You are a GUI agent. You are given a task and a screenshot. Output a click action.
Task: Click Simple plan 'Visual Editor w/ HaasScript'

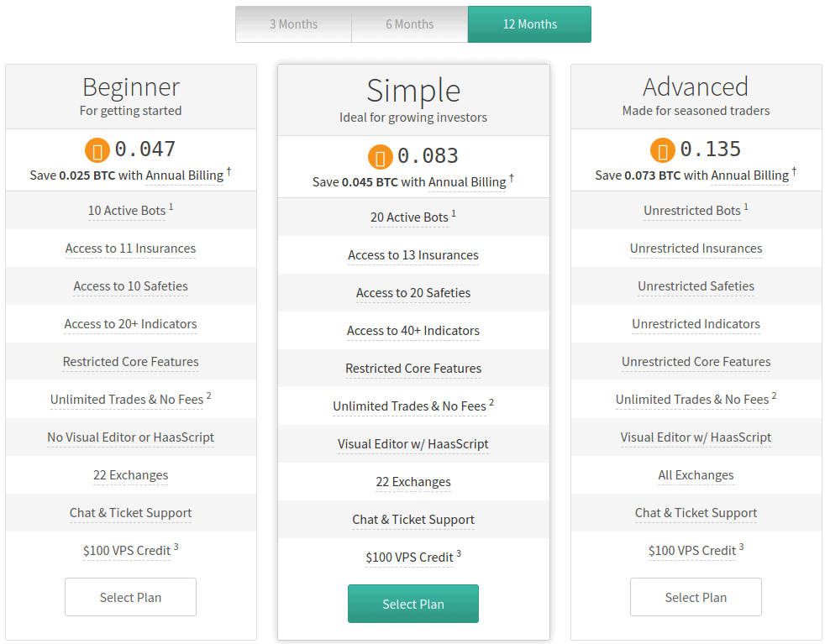(x=413, y=445)
